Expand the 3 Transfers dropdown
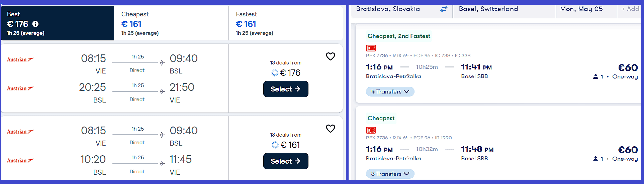The height and width of the screenshot is (184, 644). pyautogui.click(x=390, y=174)
